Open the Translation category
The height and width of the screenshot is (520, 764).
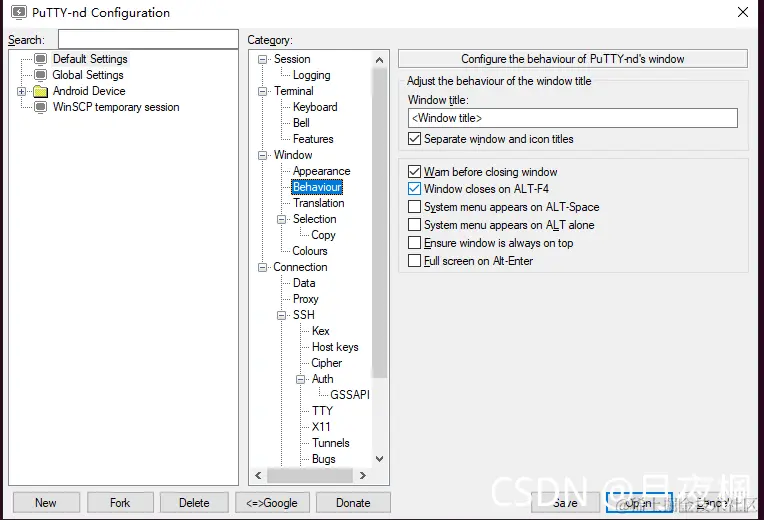point(318,203)
